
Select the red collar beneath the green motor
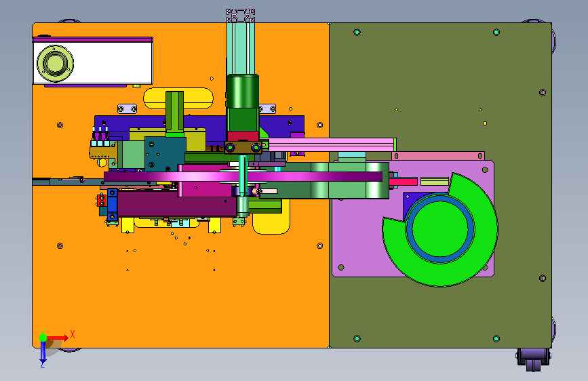[x=243, y=136]
